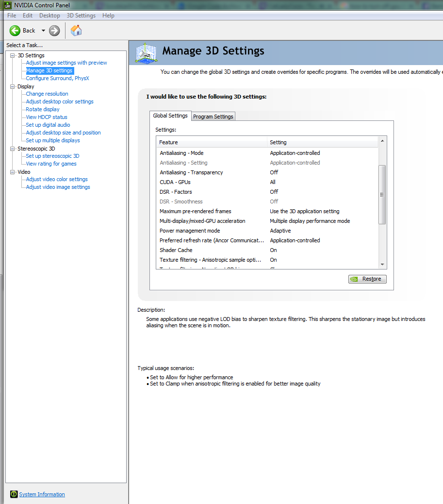443x504 pixels.
Task: Collapse the Video tree node
Action: (x=13, y=172)
